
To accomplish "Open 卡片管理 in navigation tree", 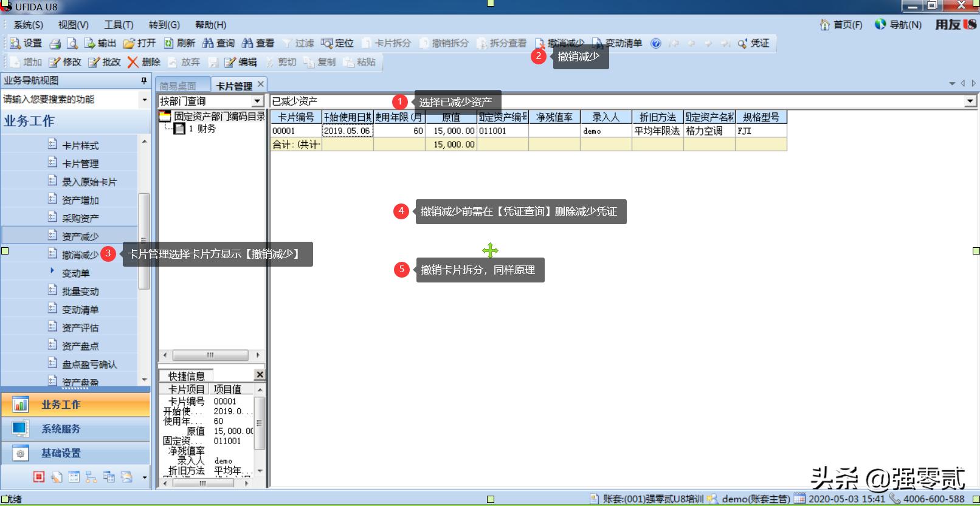I will point(80,163).
